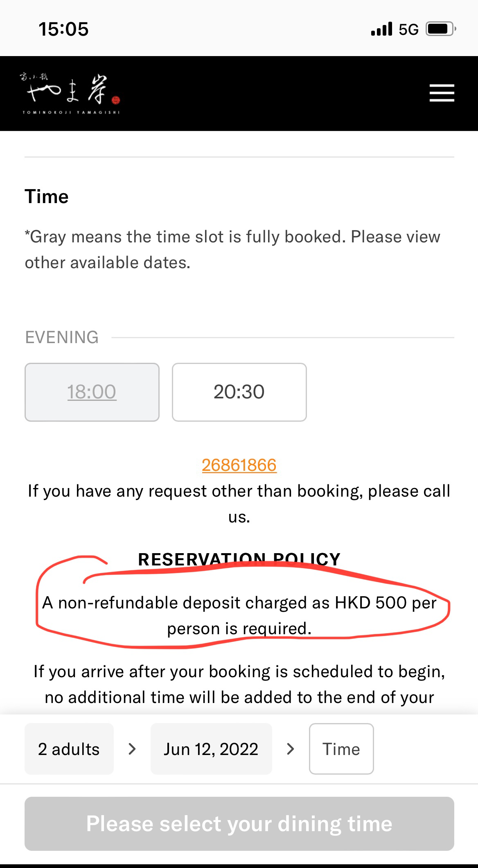This screenshot has width=478, height=868.
Task: Tap the Time section heading
Action: point(47,197)
